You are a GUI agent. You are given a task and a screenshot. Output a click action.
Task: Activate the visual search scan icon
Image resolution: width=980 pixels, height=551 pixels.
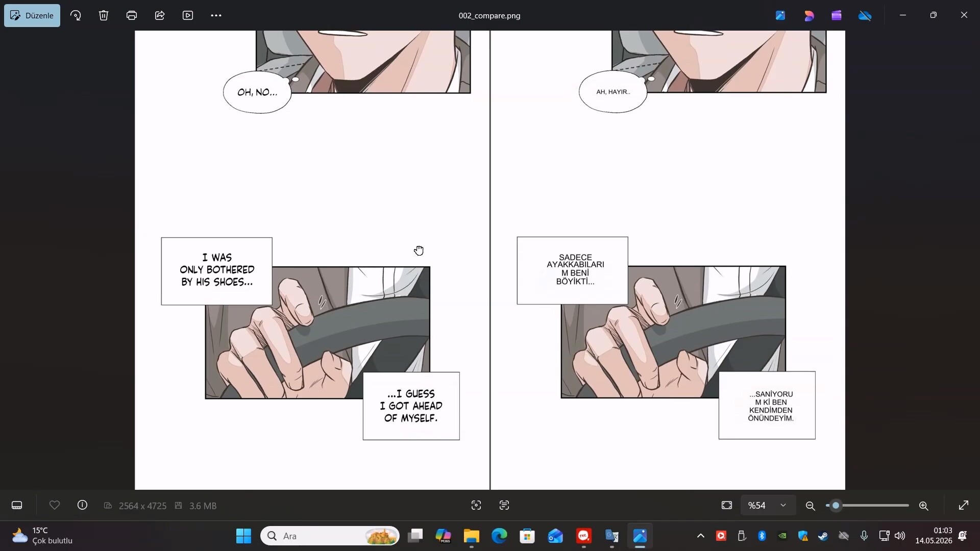coord(476,505)
